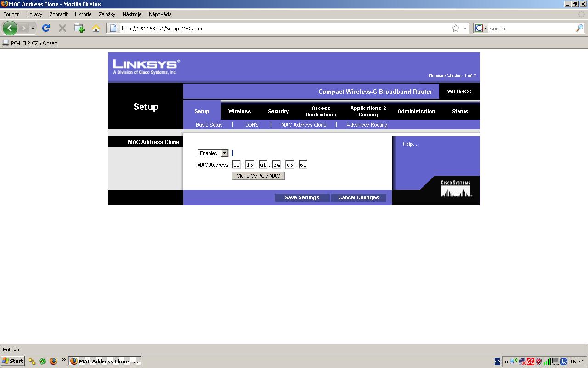Click the yellow network quick-launch icon
Image resolution: width=588 pixels, height=368 pixels.
[x=32, y=361]
